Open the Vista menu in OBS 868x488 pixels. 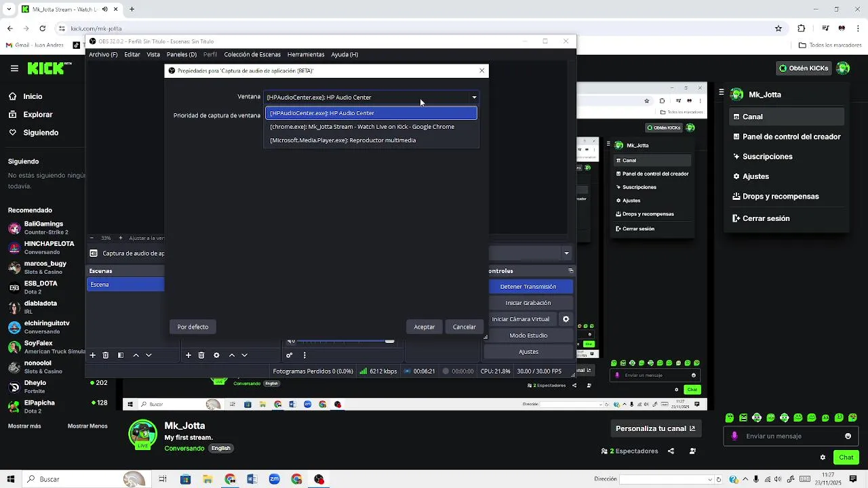[x=154, y=54]
